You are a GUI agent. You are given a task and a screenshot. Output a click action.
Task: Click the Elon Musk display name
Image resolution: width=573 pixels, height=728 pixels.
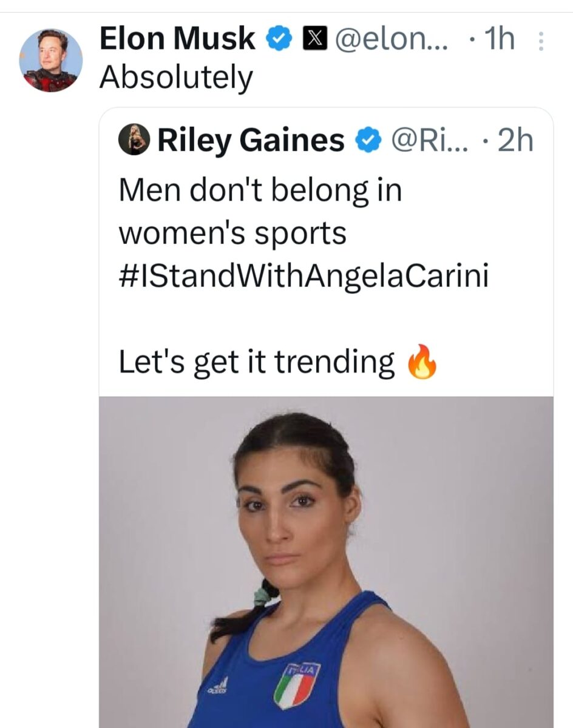[x=177, y=40]
